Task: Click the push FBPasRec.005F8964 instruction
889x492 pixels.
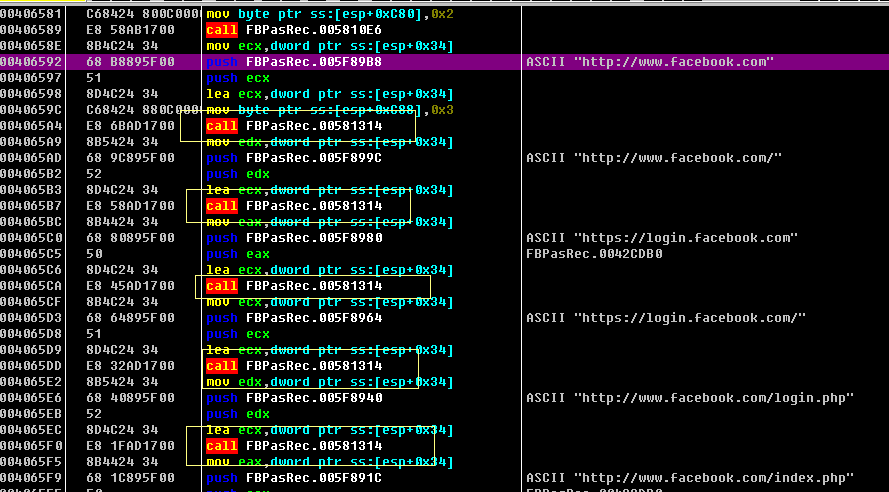Action: (x=294, y=317)
